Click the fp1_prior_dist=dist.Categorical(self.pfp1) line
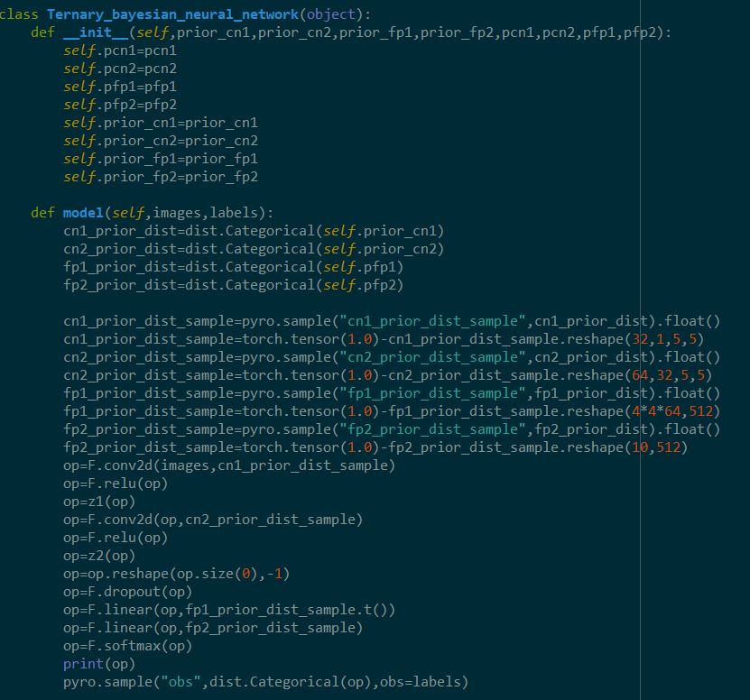750x700 pixels. (234, 267)
